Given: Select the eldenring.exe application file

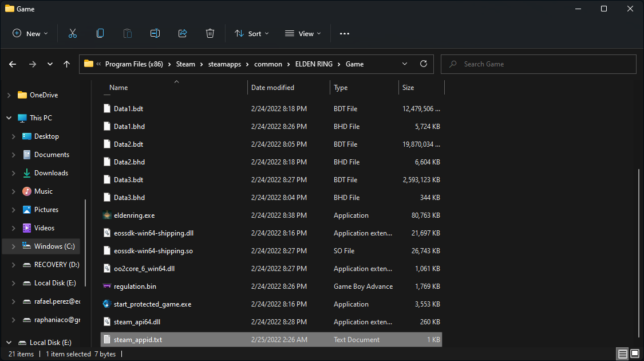Looking at the screenshot, I should pos(134,215).
